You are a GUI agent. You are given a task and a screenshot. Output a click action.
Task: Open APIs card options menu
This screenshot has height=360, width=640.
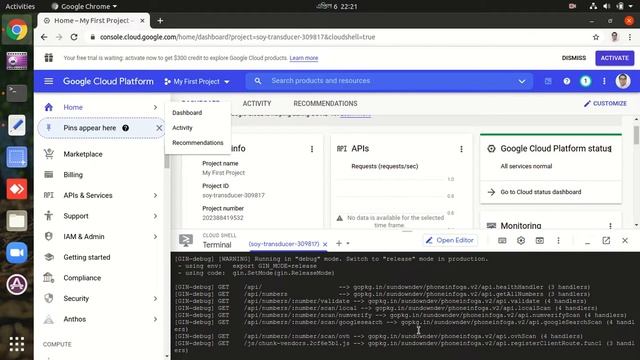pos(461,149)
